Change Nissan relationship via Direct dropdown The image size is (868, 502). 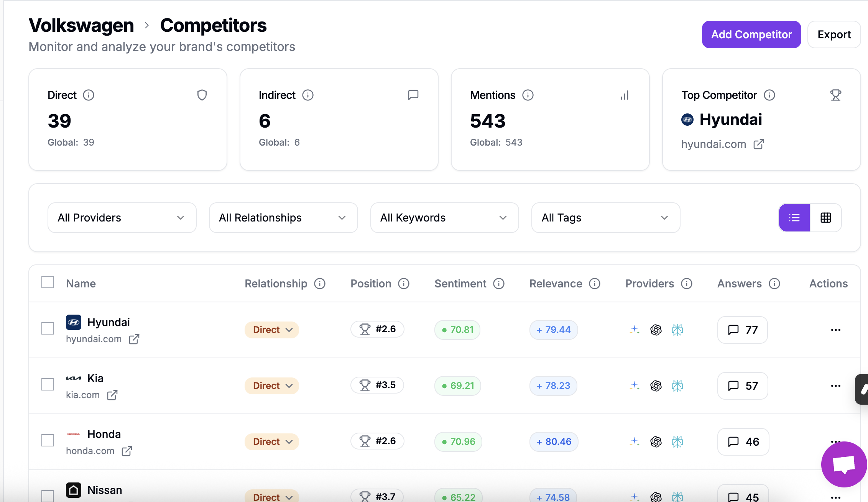point(272,497)
